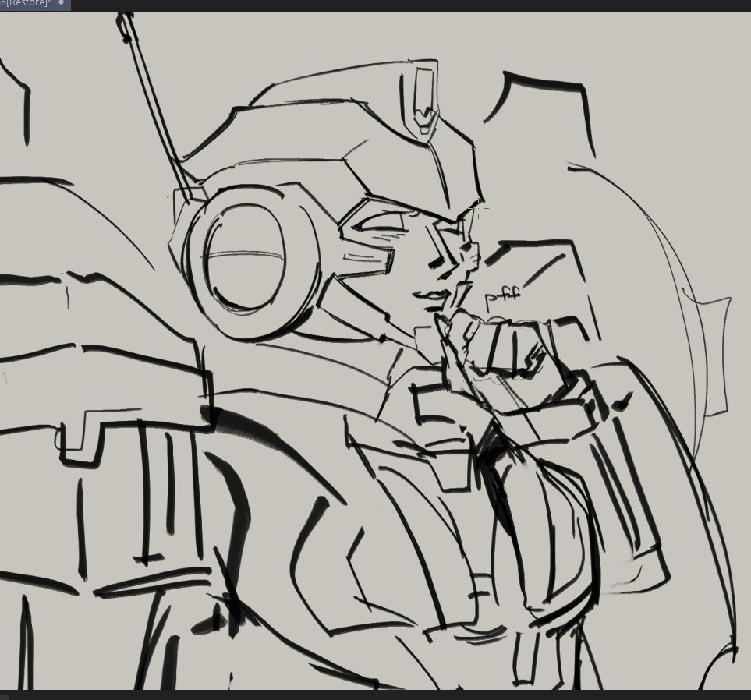
Task: Click the unsaved dot on the Restore tab
Action: (62, 2)
